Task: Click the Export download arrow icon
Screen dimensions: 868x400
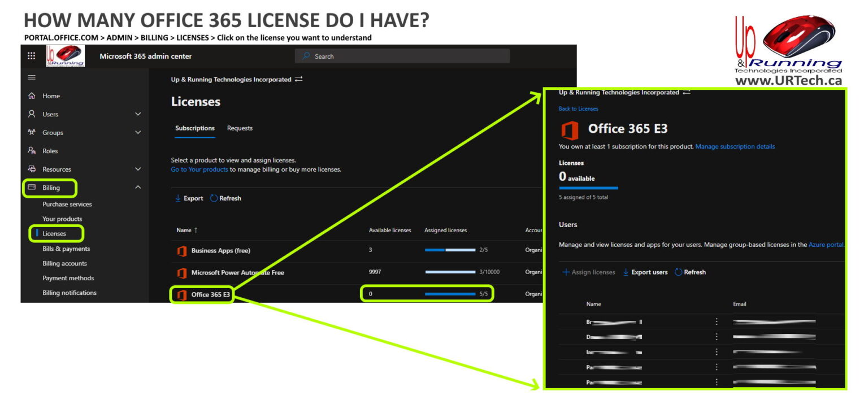Action: pos(178,198)
